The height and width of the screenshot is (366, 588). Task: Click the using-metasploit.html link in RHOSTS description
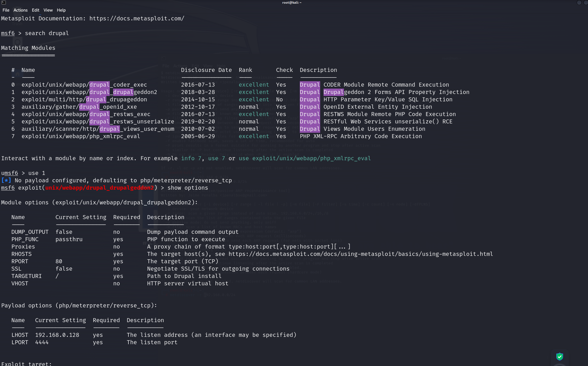tap(361, 254)
